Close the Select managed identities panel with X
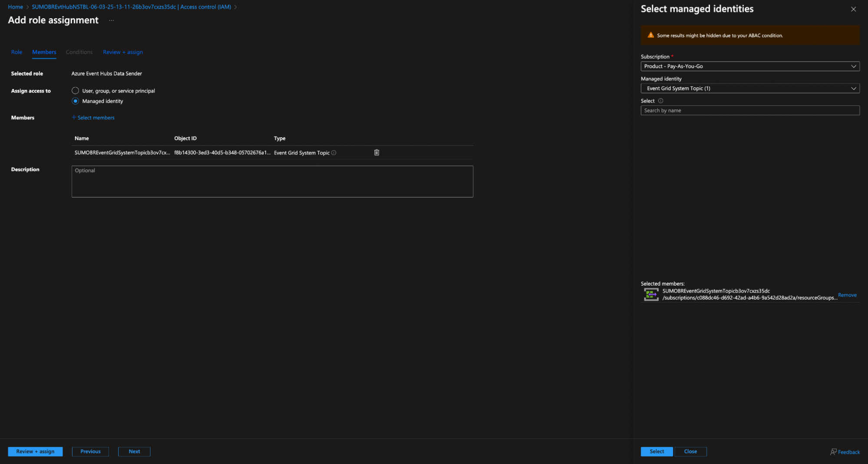The width and height of the screenshot is (868, 464). pos(853,9)
